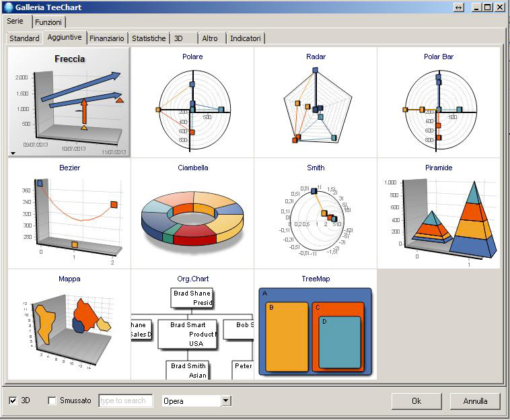Click the title bar resize arrows icon

459,7
